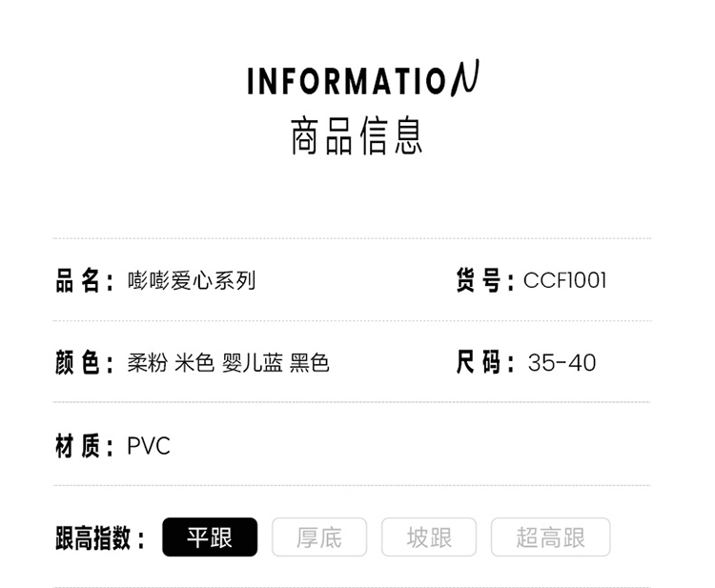The width and height of the screenshot is (715, 588).
Task: Click the INFORMATION heading text
Action: coord(363,78)
